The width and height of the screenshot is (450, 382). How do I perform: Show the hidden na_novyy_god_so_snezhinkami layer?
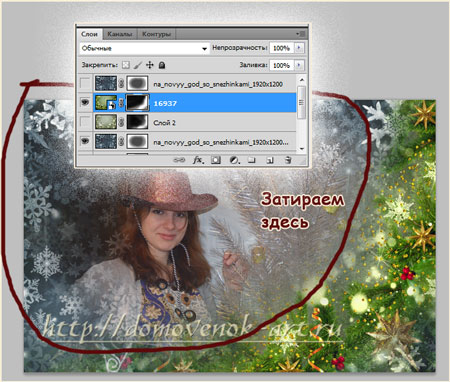click(85, 83)
